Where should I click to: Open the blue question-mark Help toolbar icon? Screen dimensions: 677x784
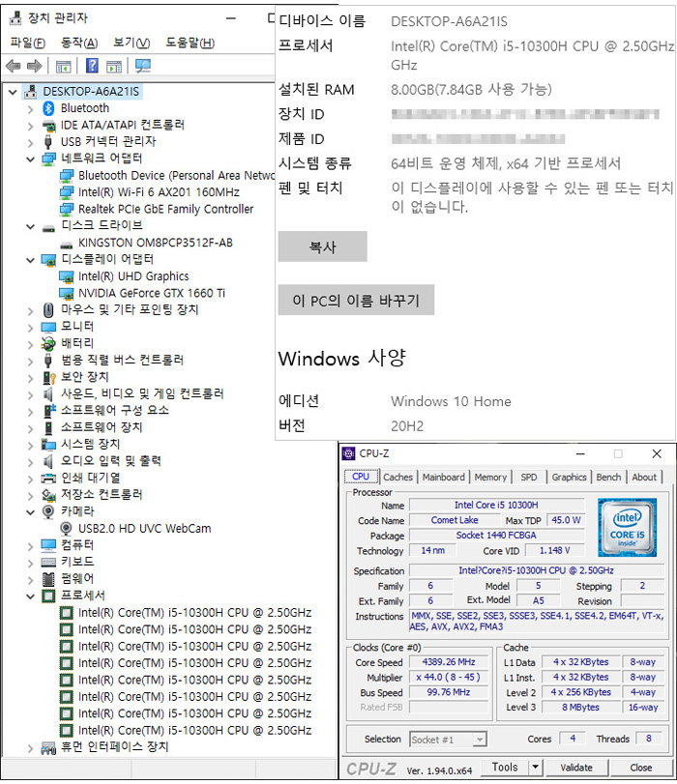pos(92,66)
